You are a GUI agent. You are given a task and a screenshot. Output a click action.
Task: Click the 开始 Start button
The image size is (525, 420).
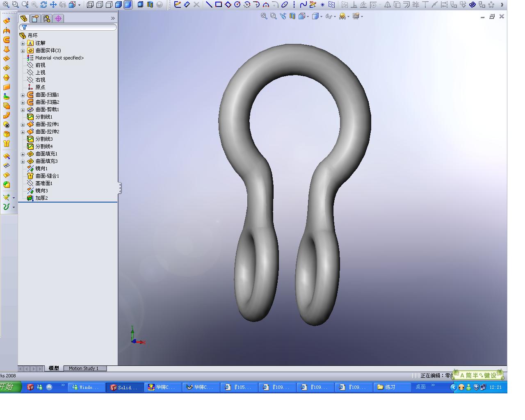[9, 387]
